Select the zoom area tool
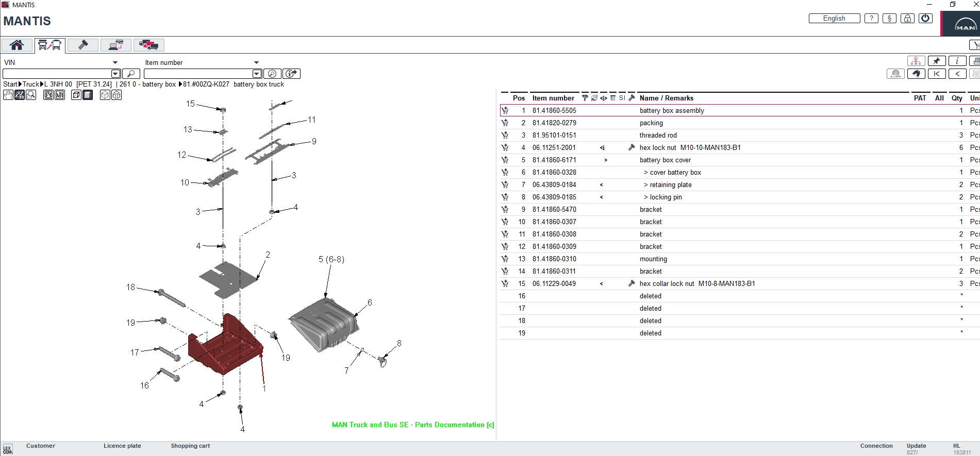The width and height of the screenshot is (980, 456). [x=31, y=95]
